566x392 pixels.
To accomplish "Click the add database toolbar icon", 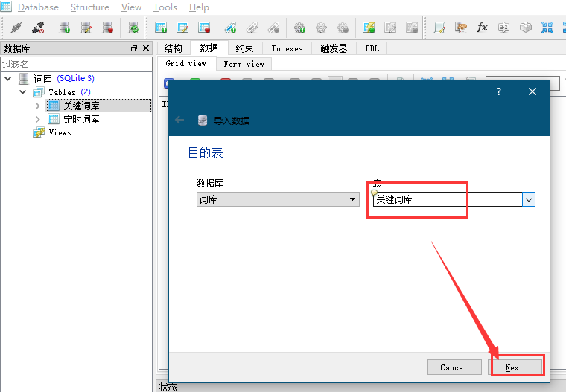I will point(65,28).
